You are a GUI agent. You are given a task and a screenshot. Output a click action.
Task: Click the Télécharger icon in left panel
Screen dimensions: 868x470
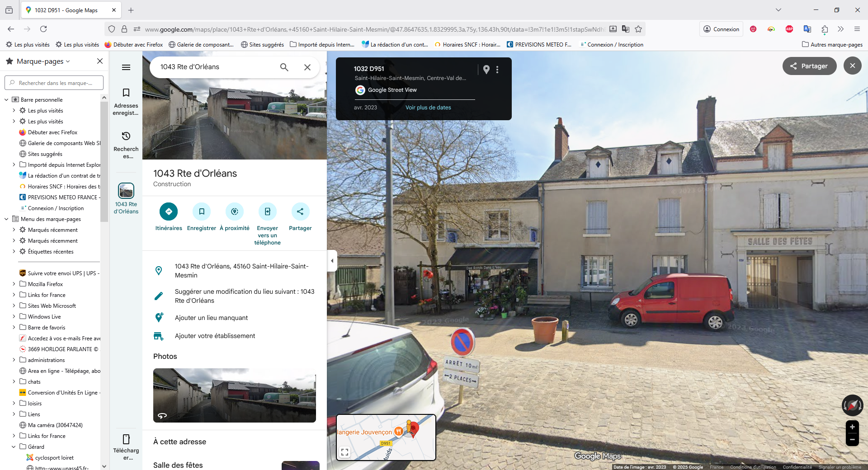[126, 439]
